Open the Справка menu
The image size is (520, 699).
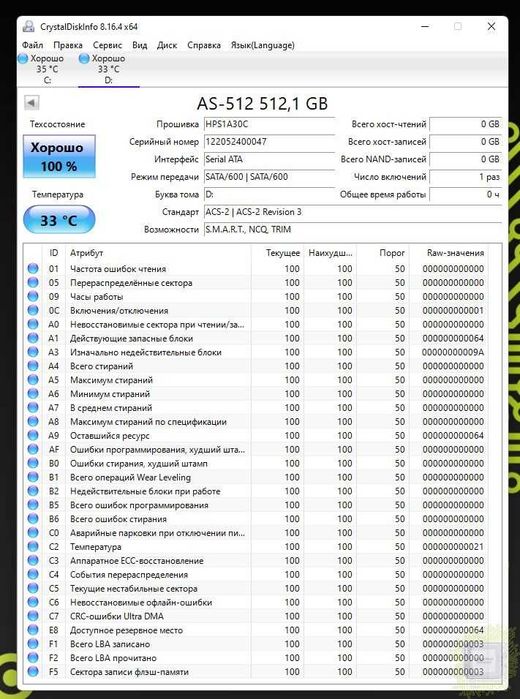click(x=204, y=45)
